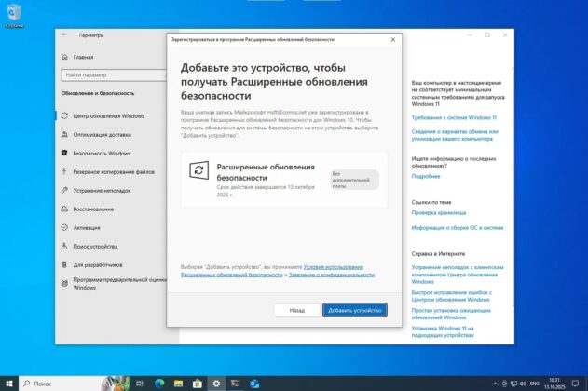Click the Windows Start button on taskbar
This screenshot has height=391, width=588.
coord(9,383)
